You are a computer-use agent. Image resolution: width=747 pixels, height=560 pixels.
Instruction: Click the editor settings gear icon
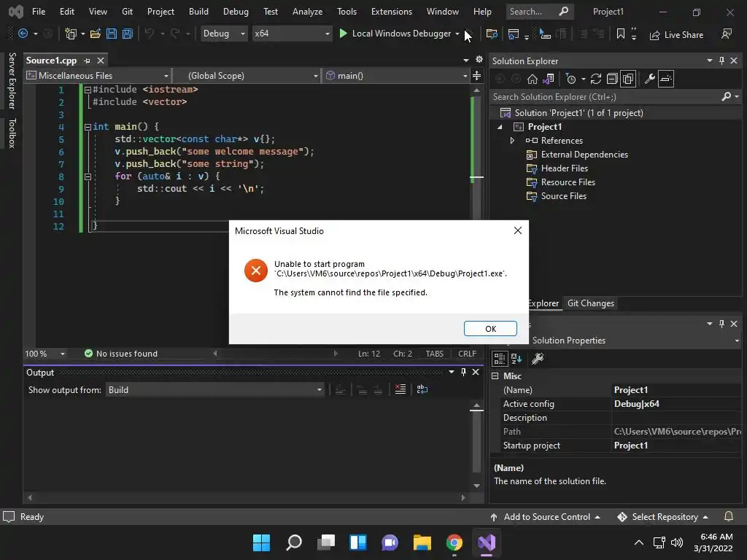pyautogui.click(x=479, y=60)
